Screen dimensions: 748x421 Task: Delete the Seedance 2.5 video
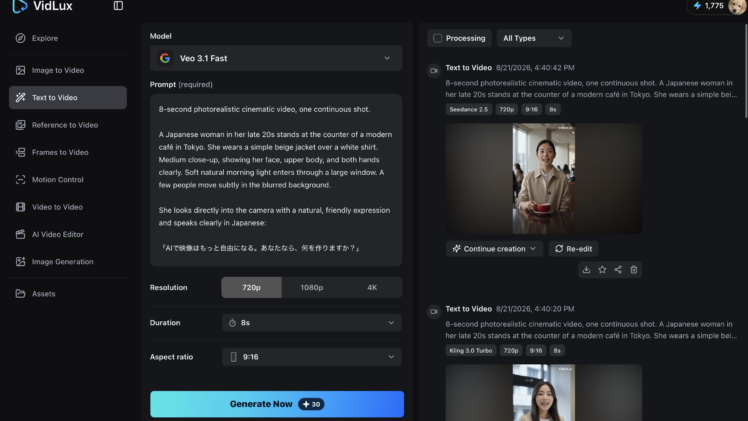634,270
